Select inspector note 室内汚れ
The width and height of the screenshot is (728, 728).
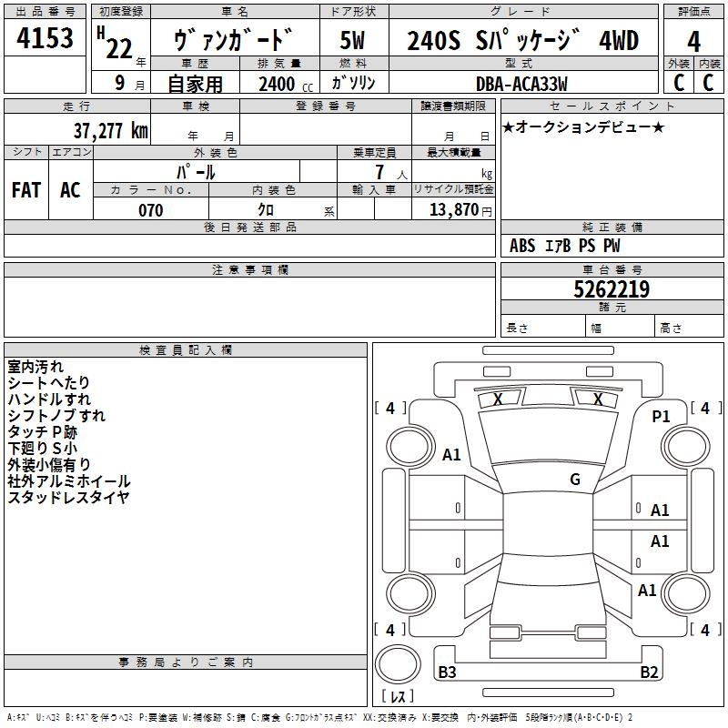click(35, 367)
